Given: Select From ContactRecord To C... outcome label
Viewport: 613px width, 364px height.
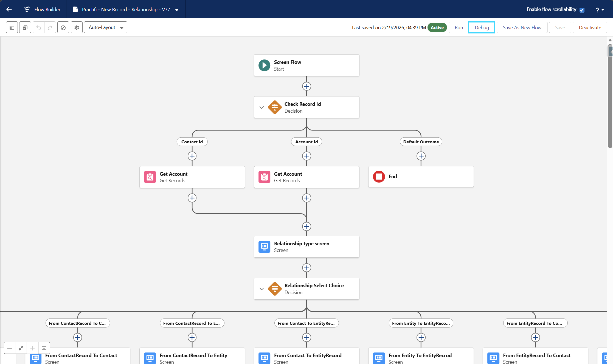Looking at the screenshot, I should click(78, 323).
